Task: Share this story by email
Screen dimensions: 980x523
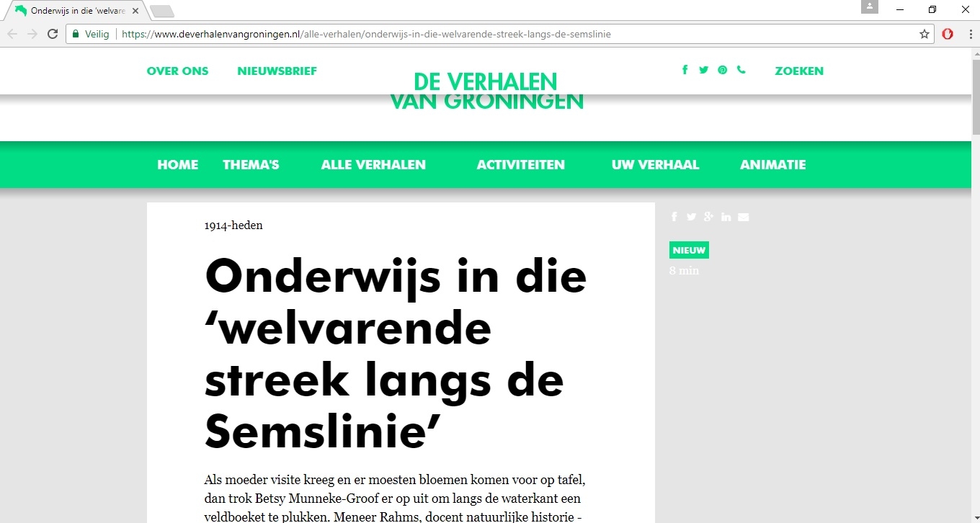Action: (x=744, y=217)
